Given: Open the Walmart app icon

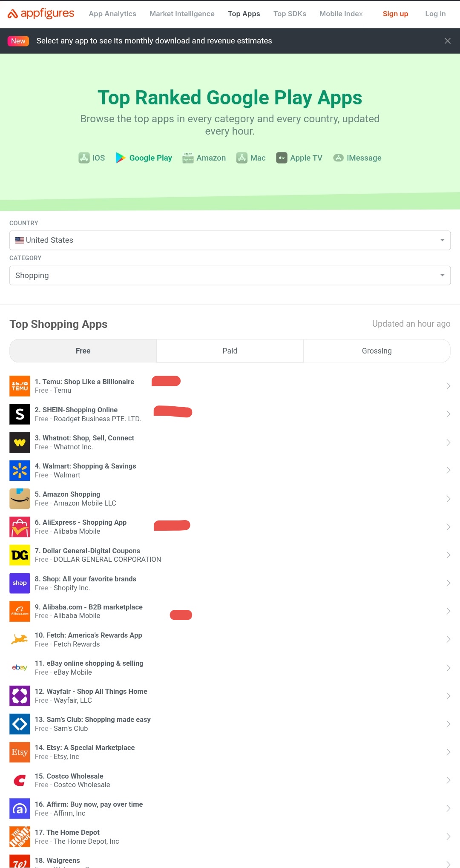Looking at the screenshot, I should [x=20, y=470].
